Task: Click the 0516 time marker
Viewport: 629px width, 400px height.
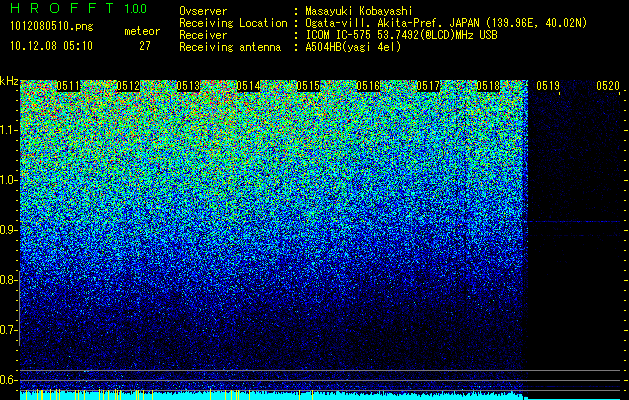Action: [368, 86]
